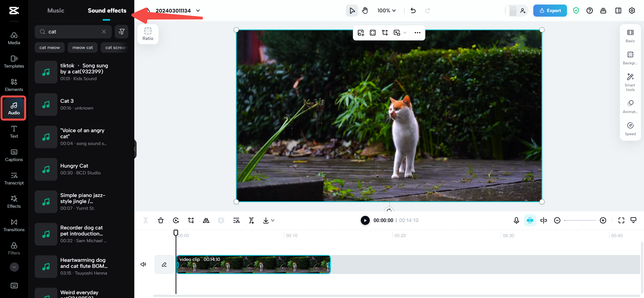Expand the replace-media dropdown in preview toolbar
Image resolution: width=644 pixels, height=298 pixels.
405,33
